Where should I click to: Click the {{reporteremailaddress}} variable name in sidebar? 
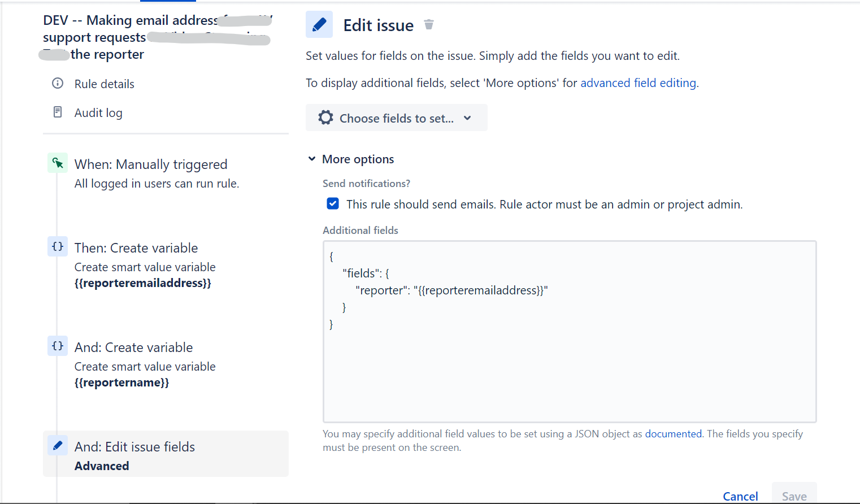[x=143, y=283]
